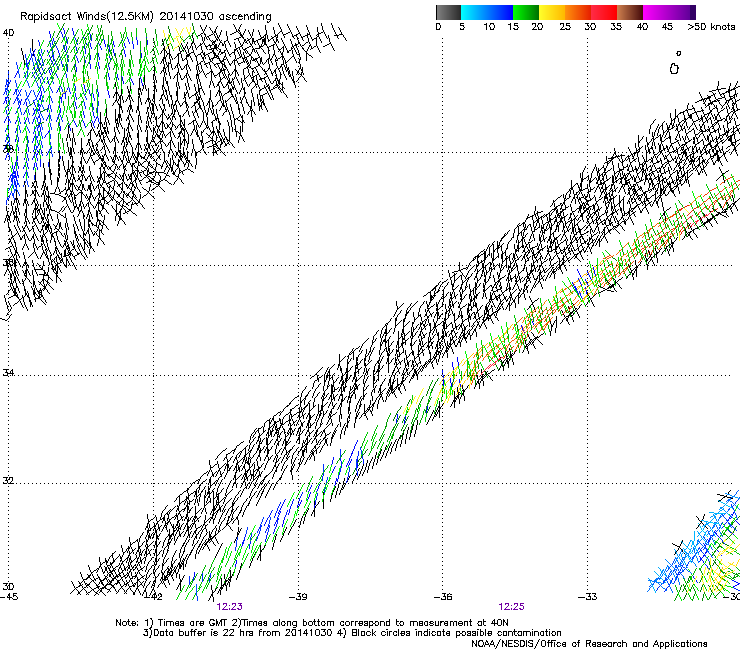Click the longitude label '-45'
Image resolution: width=740 pixels, height=650 pixels.
9,597
